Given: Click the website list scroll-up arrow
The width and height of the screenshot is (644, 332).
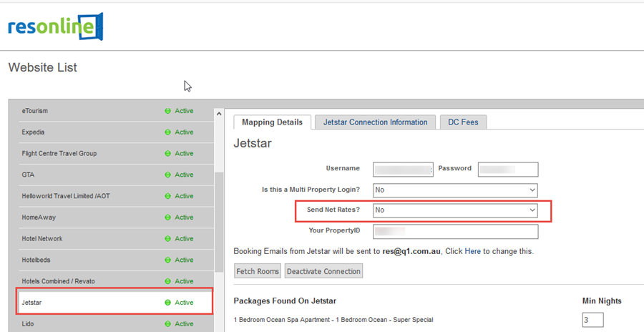Looking at the screenshot, I should tap(219, 114).
